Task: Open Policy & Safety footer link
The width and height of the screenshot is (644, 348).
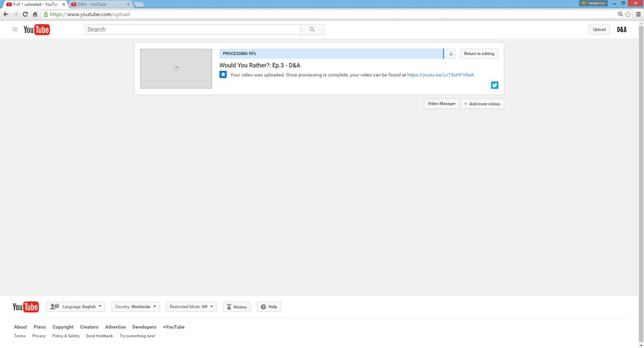Action: 66,336
